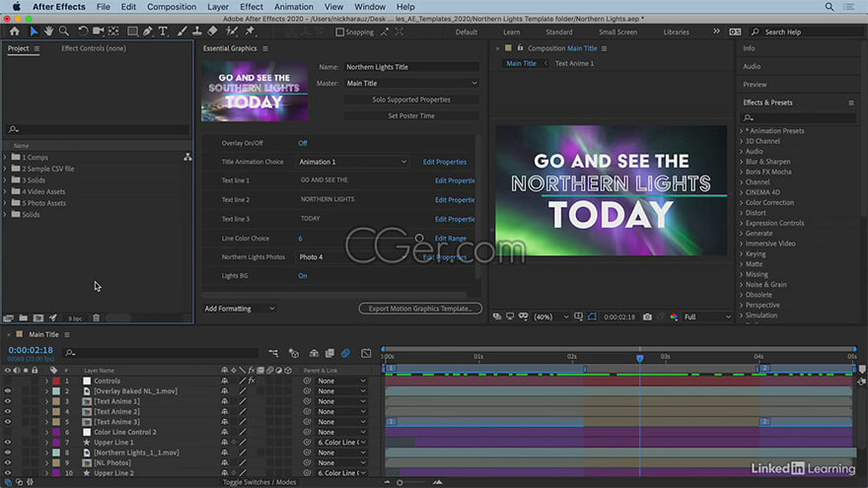Open Project panel menu icon
Image resolution: width=868 pixels, height=488 pixels.
[36, 48]
